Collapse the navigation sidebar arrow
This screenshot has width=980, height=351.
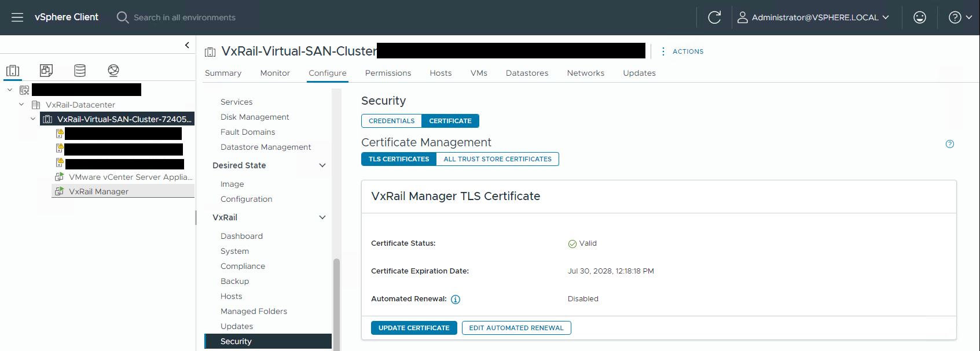[x=187, y=45]
